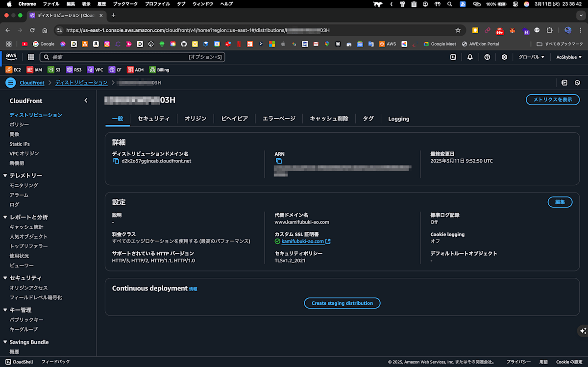This screenshot has width=588, height=367.
Task: Collapse the レポートと分析 section
Action: point(5,217)
